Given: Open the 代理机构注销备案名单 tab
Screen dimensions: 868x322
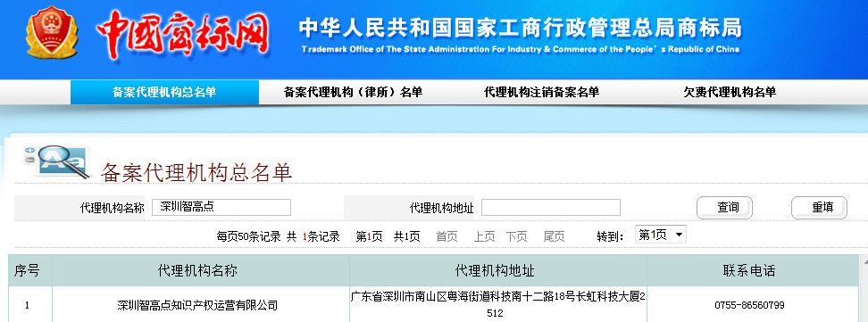Looking at the screenshot, I should point(541,92).
